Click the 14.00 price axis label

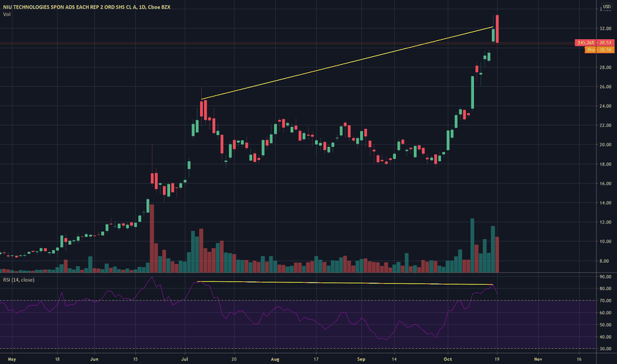[605, 203]
